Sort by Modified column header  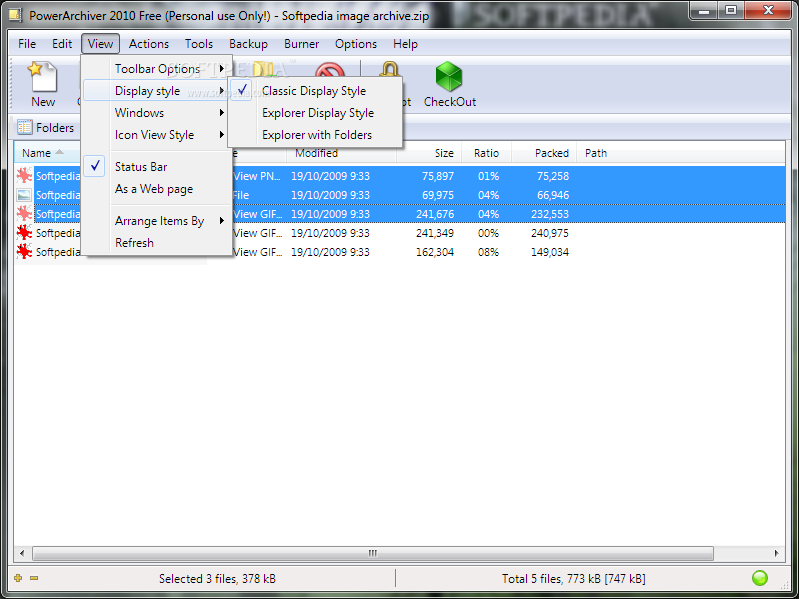(x=341, y=153)
